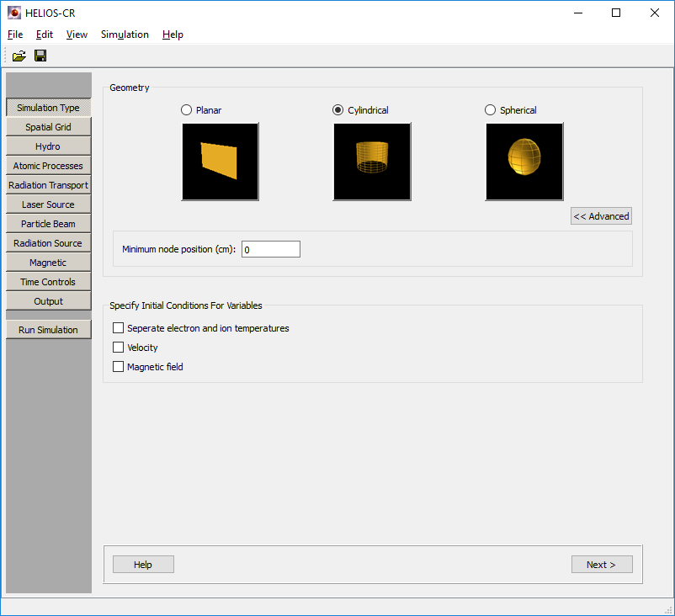Click the Next > button
The height and width of the screenshot is (616, 675).
pos(601,565)
